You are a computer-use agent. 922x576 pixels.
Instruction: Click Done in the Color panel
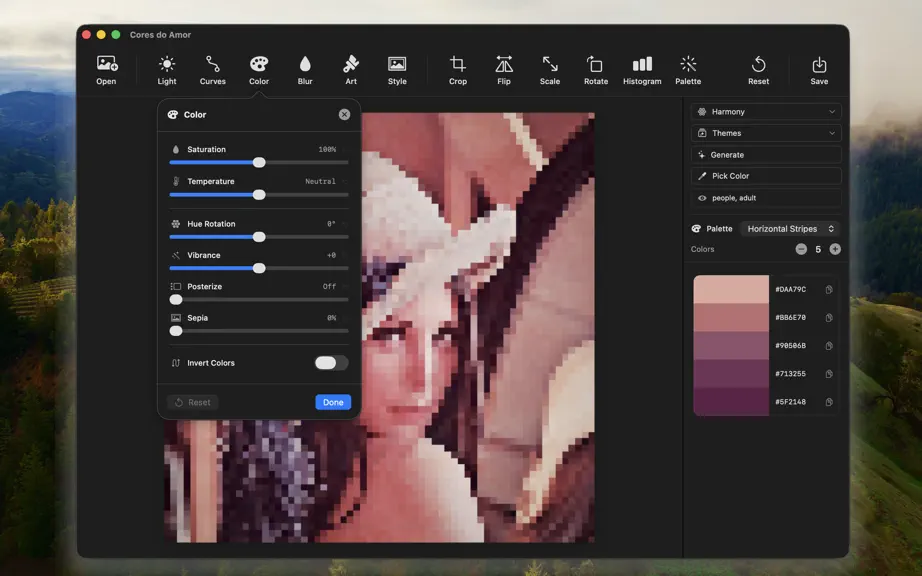333,402
